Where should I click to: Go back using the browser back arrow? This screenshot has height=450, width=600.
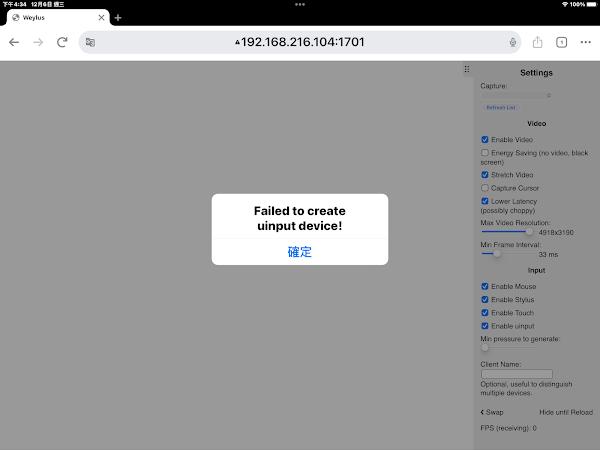tap(14, 42)
